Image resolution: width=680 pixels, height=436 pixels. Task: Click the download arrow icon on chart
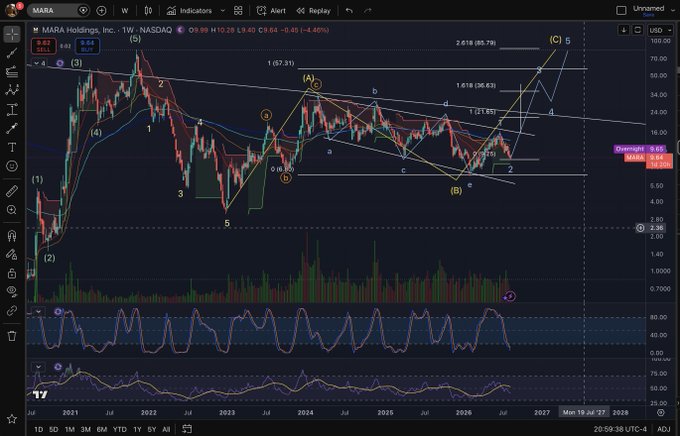coord(624,30)
